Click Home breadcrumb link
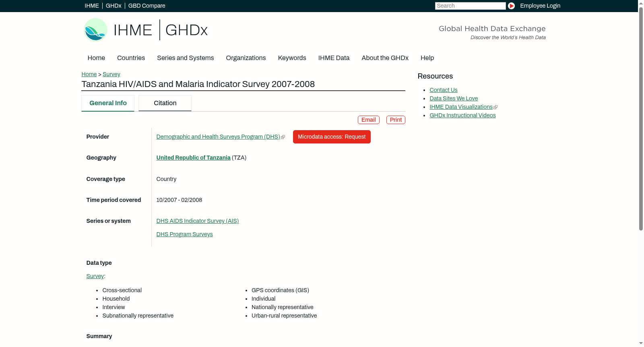This screenshot has width=644, height=347. pos(89,74)
